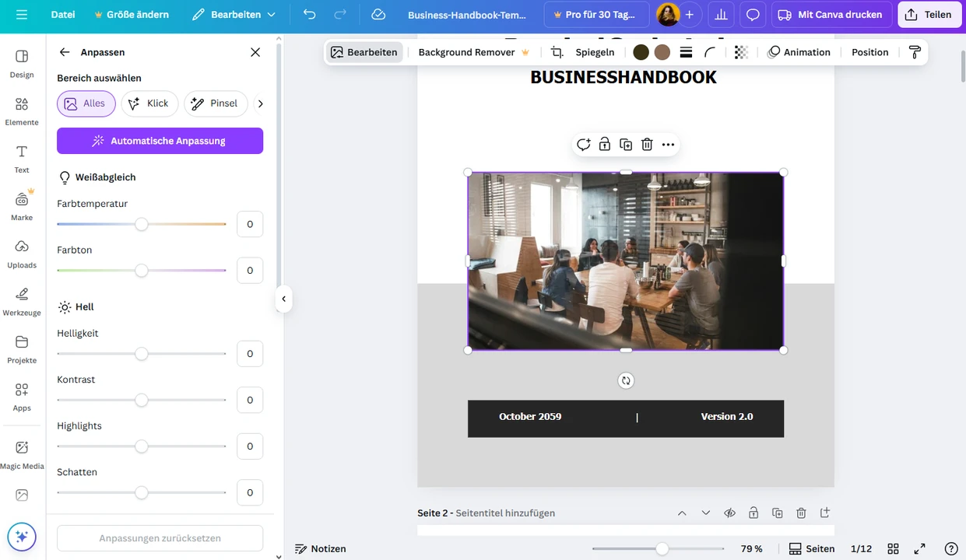Image resolution: width=966 pixels, height=560 pixels.
Task: Select the crop tool icon
Action: [557, 52]
